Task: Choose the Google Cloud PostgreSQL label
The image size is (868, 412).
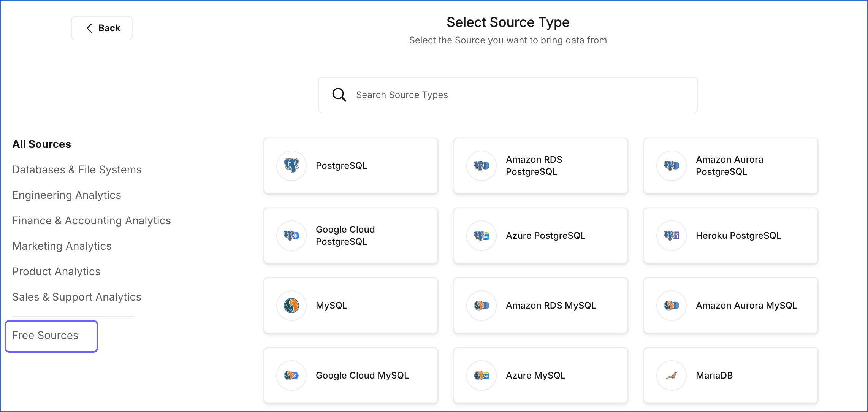Action: (x=345, y=236)
